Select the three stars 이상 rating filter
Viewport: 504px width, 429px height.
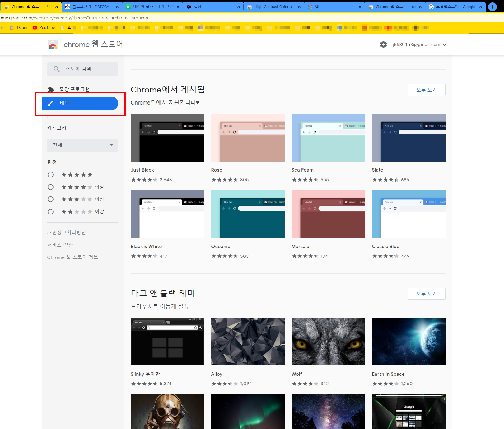coord(51,199)
